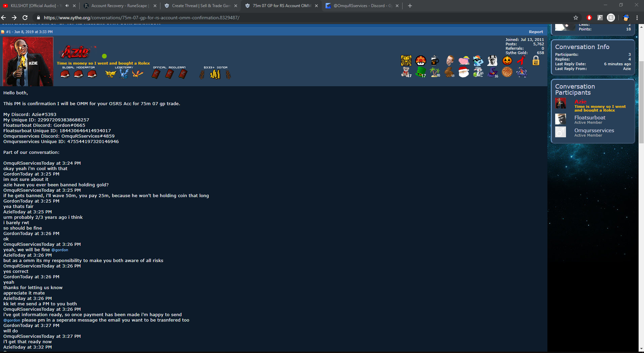Click the teddy bear badge icon
Screen dimensions: 644x353
click(x=406, y=72)
